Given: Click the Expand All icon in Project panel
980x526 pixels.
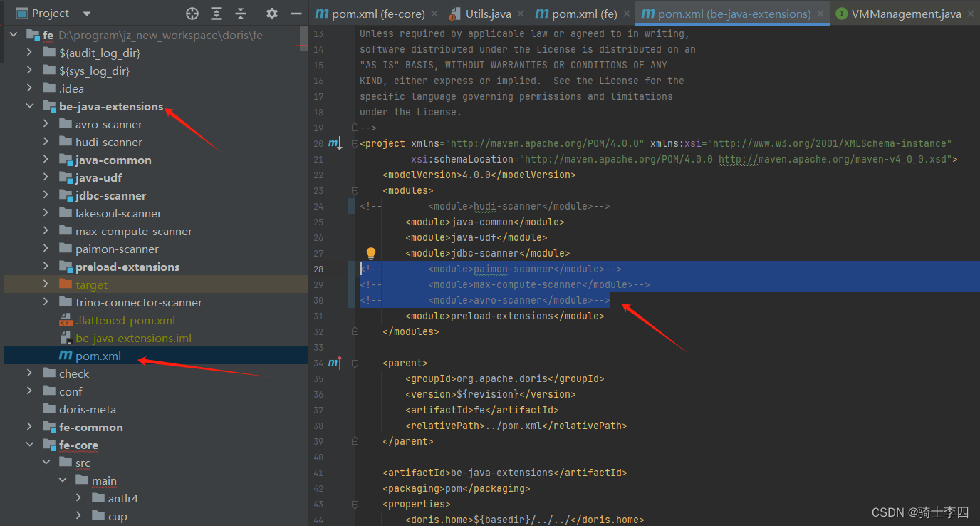Looking at the screenshot, I should pyautogui.click(x=217, y=14).
